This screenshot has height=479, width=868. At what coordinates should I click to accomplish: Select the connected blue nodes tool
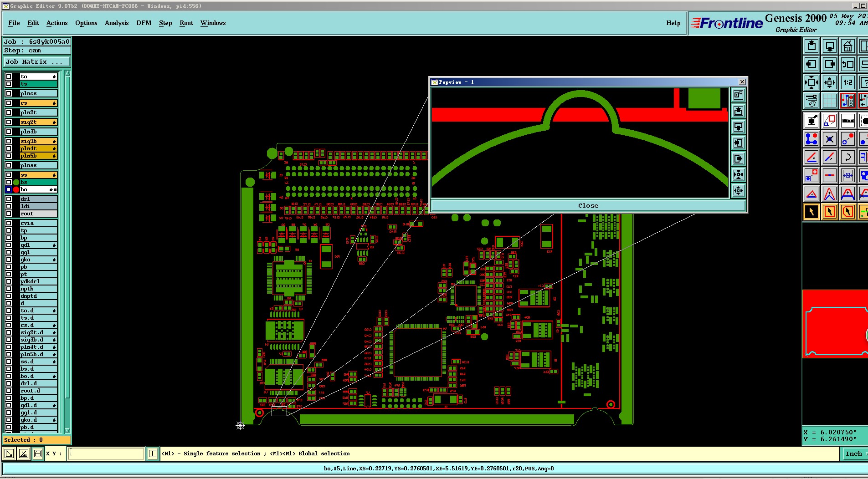pos(812,139)
